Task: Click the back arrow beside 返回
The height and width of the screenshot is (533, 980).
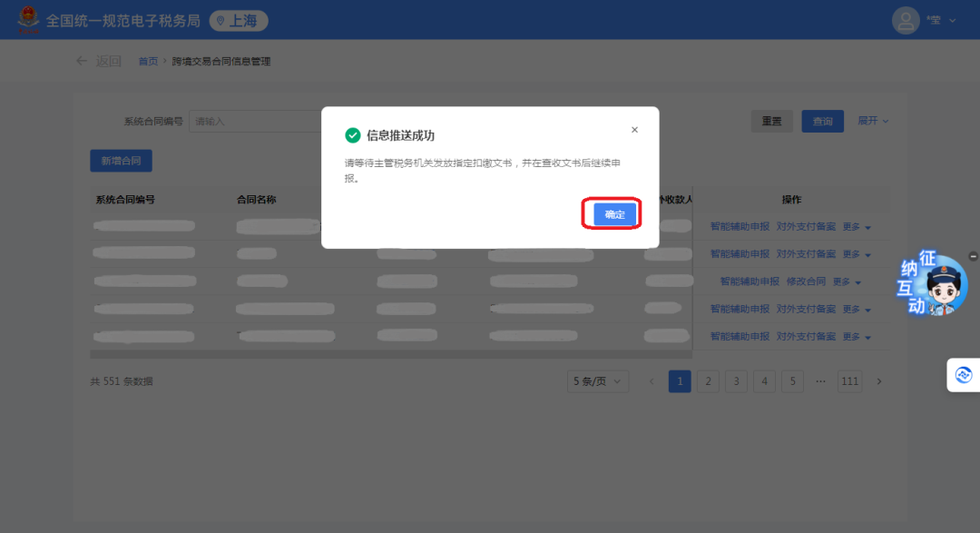Action: 82,60
